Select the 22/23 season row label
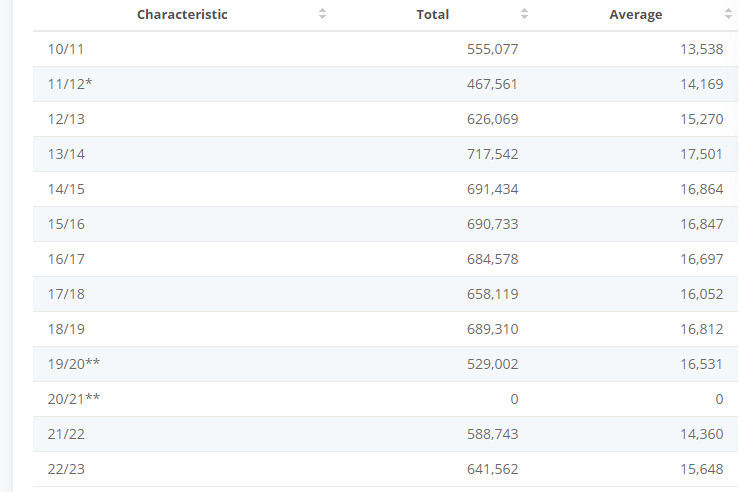The width and height of the screenshot is (739, 492). tap(66, 469)
